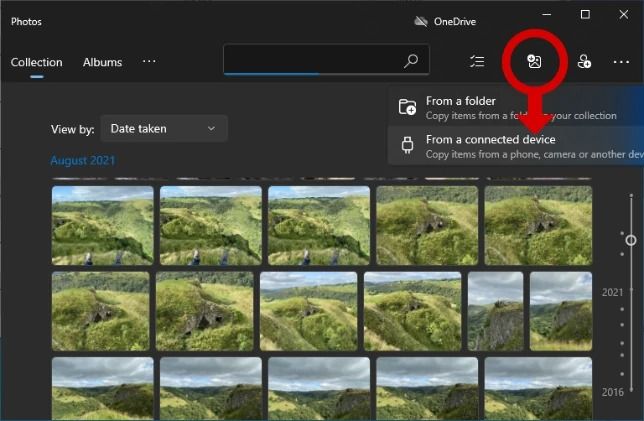Click the Import icon in toolbar

coord(534,62)
